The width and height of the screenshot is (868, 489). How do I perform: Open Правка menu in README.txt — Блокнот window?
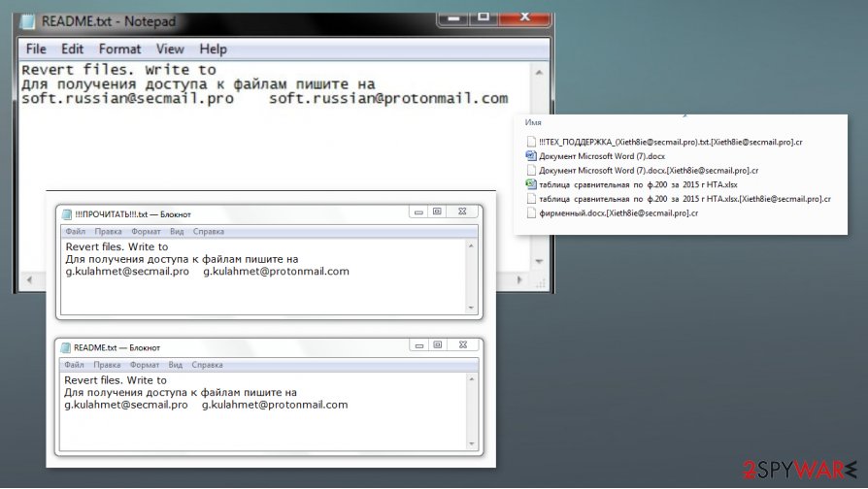click(x=107, y=365)
